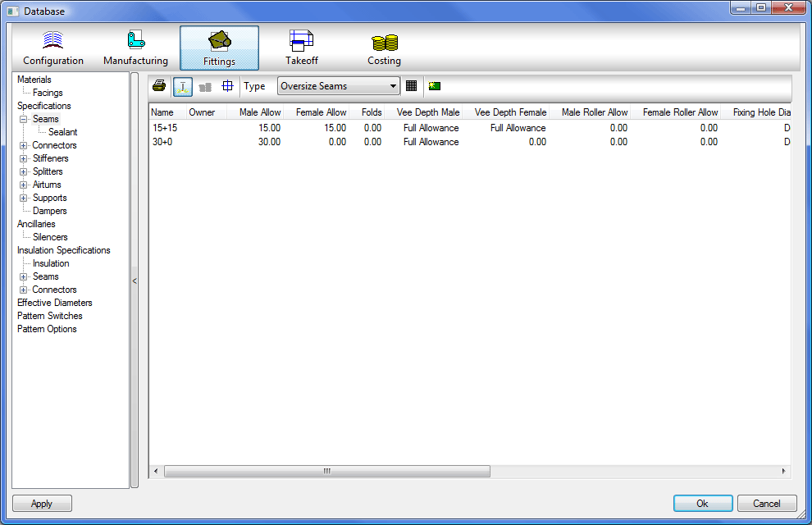Select Effective Diameters tree item
The image size is (812, 525).
click(55, 303)
